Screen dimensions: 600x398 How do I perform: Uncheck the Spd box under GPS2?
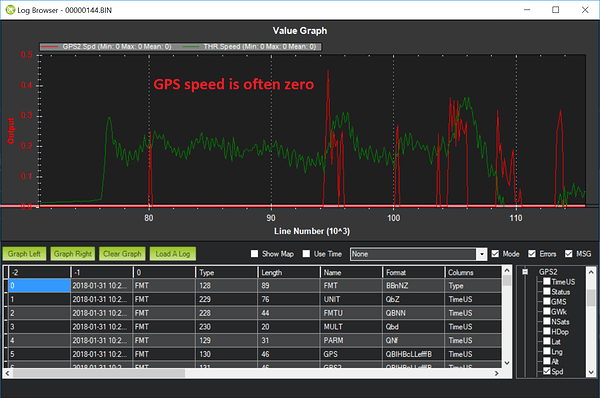tap(547, 371)
